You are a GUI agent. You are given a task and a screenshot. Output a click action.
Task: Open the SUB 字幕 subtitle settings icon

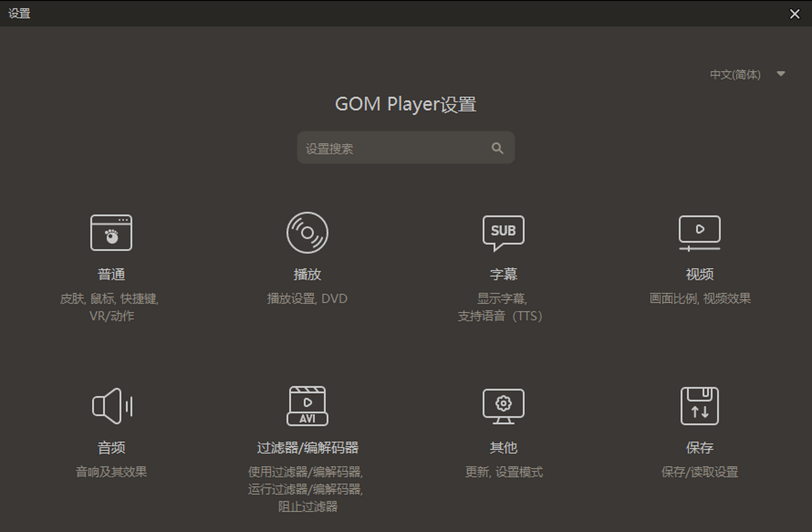click(x=503, y=232)
